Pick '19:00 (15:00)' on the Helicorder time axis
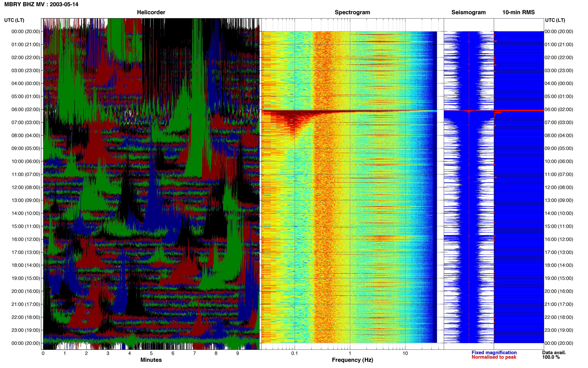This screenshot has width=588, height=368. tap(26, 278)
